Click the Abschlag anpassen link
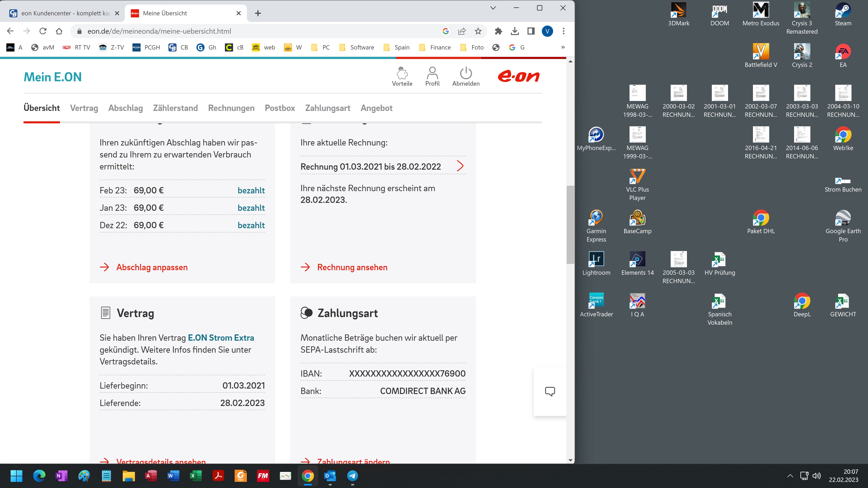Image resolution: width=868 pixels, height=488 pixels. (x=152, y=267)
